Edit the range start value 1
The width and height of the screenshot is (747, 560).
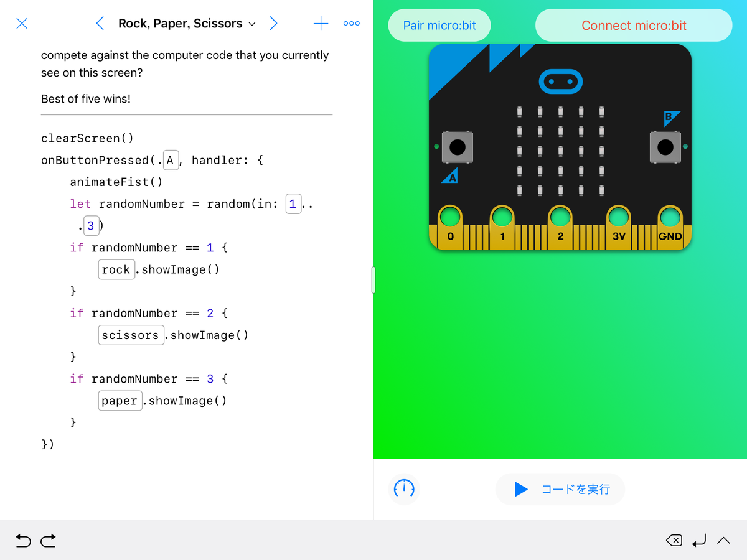(x=293, y=203)
